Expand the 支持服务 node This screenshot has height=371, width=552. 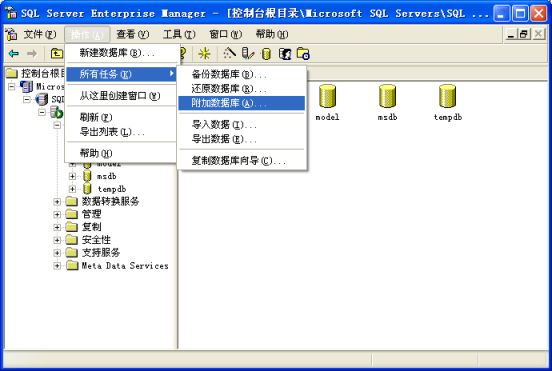pos(57,253)
